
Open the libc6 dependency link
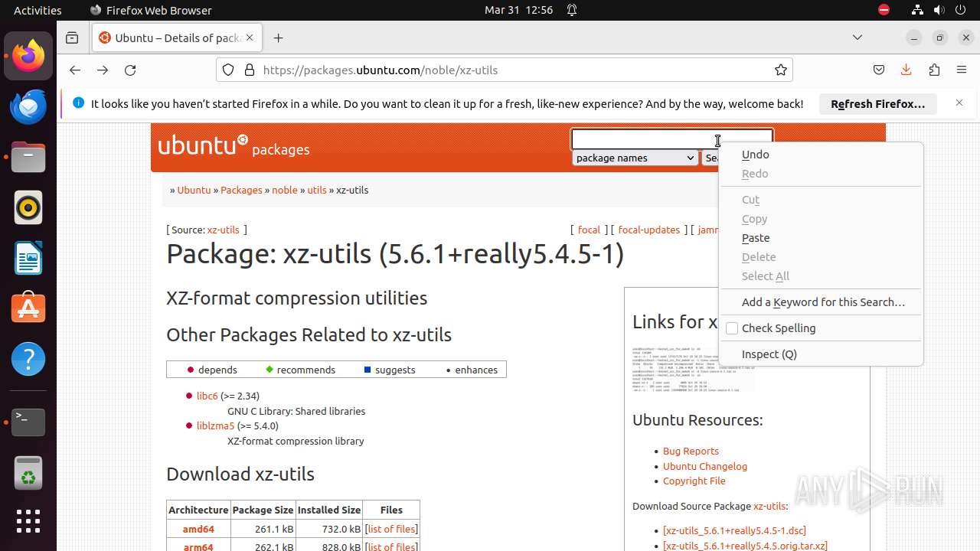[x=207, y=396]
